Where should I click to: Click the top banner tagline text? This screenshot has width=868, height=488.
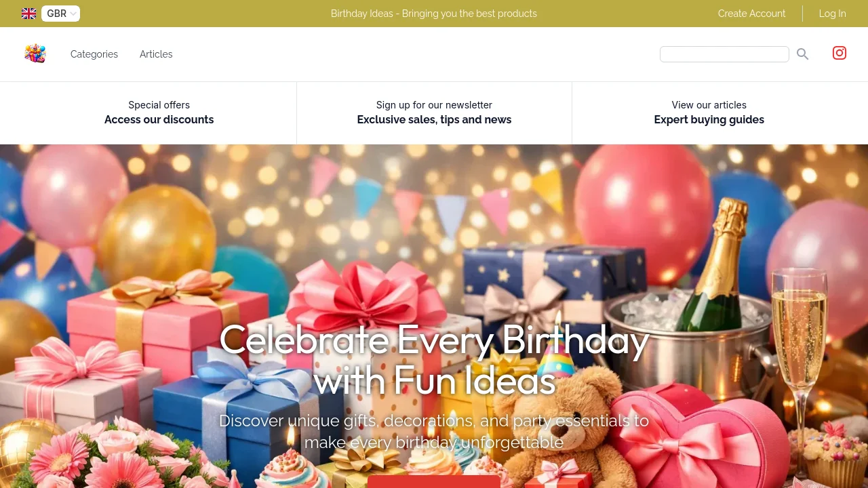point(434,14)
